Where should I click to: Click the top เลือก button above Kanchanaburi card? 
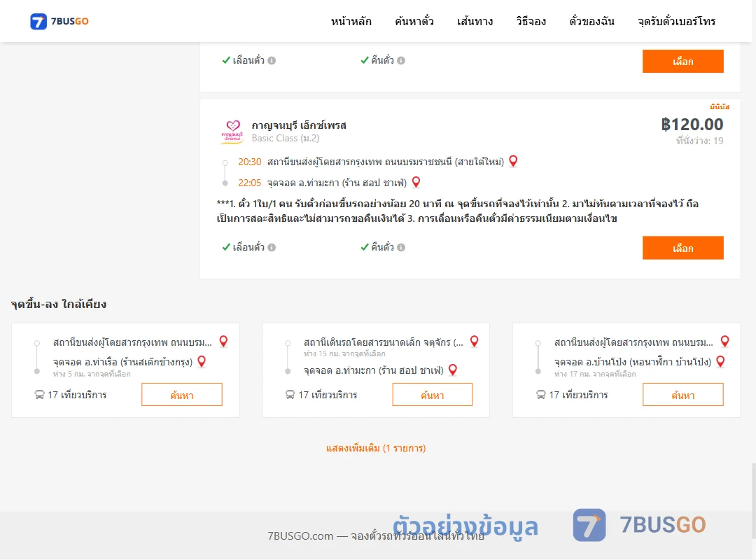[x=682, y=62]
